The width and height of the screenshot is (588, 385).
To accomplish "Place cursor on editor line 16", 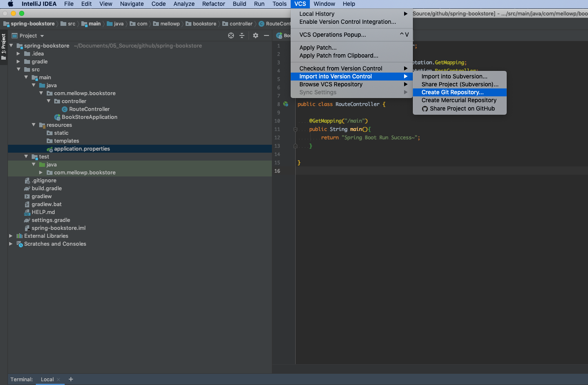I will 442,171.
